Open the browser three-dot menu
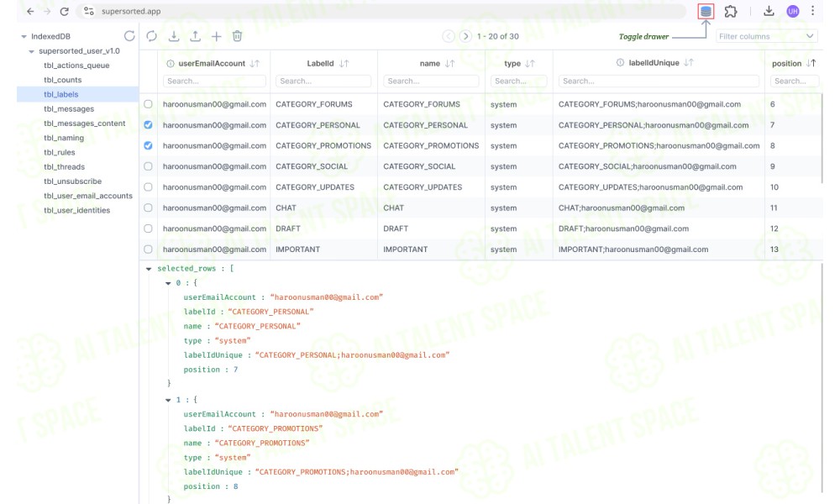Viewport: 840px width, 504px height. tap(812, 11)
